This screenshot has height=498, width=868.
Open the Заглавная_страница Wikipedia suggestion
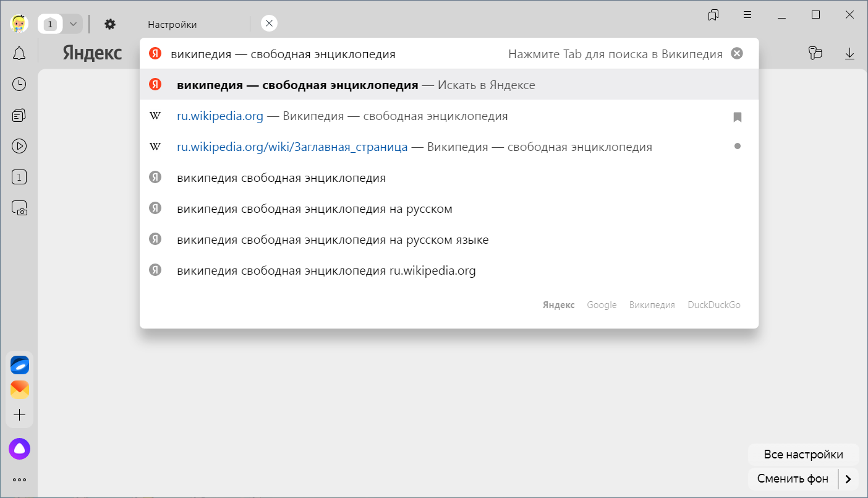pyautogui.click(x=449, y=147)
